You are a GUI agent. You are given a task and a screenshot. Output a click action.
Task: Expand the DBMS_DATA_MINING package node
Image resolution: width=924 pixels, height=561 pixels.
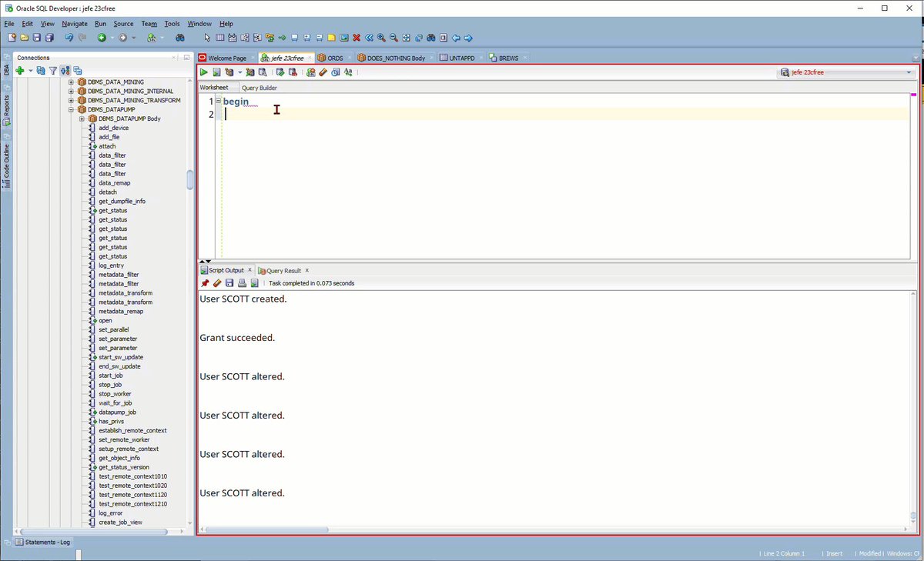tap(72, 82)
